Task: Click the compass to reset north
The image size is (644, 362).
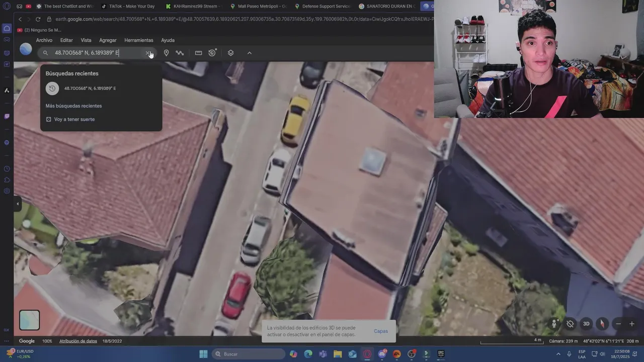Action: pos(602,324)
